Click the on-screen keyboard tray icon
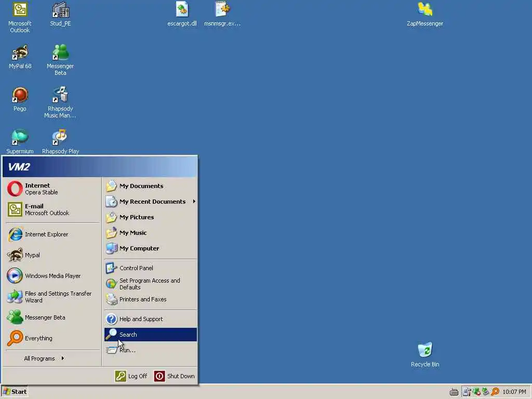The height and width of the screenshot is (399, 532). click(x=454, y=392)
